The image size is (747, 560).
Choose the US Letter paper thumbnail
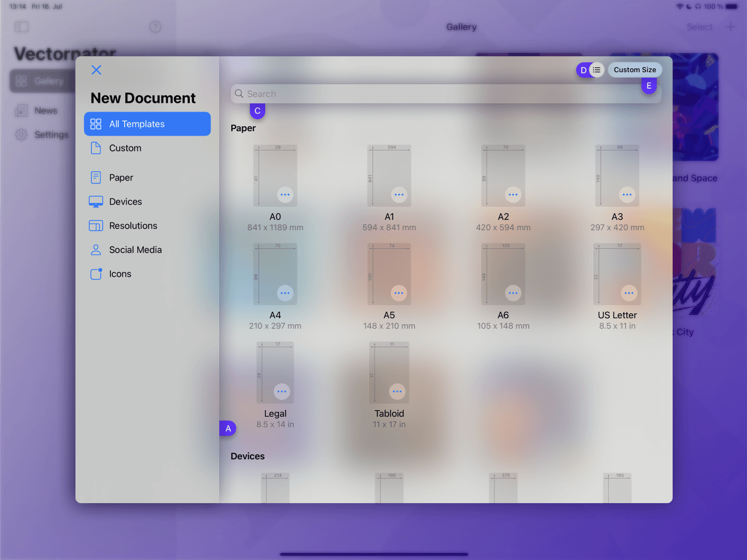point(617,274)
